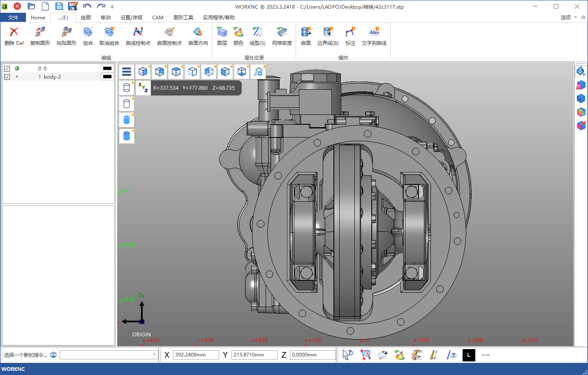
Task: Switch to the 移动 move tab
Action: [106, 17]
